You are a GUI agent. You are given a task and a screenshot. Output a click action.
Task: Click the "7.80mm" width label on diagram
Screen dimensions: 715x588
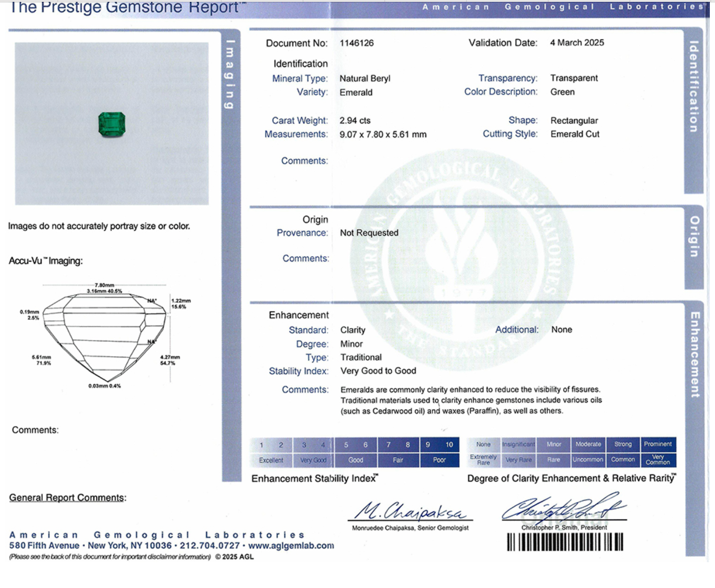tap(104, 285)
